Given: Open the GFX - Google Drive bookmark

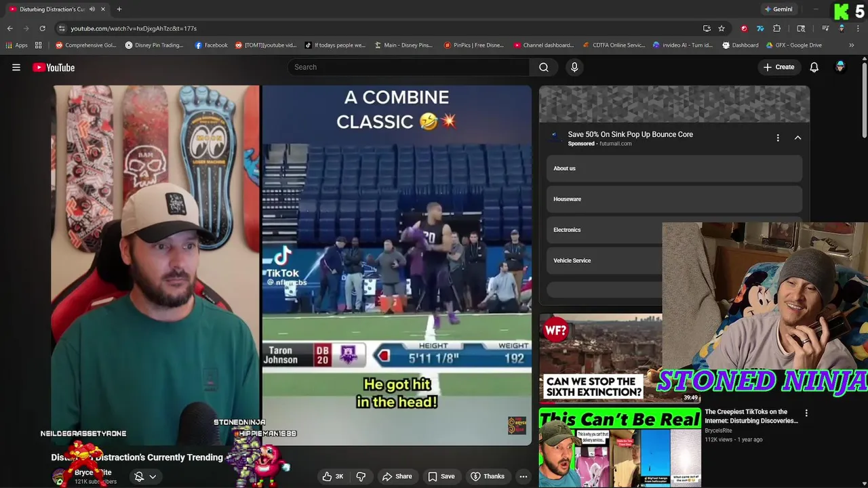Looking at the screenshot, I should [x=794, y=45].
